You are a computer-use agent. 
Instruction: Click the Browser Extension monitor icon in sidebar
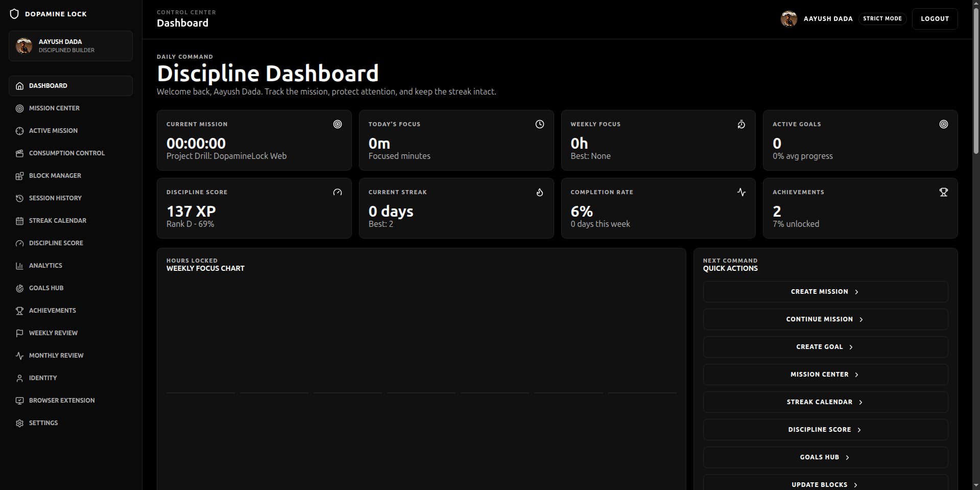19,401
